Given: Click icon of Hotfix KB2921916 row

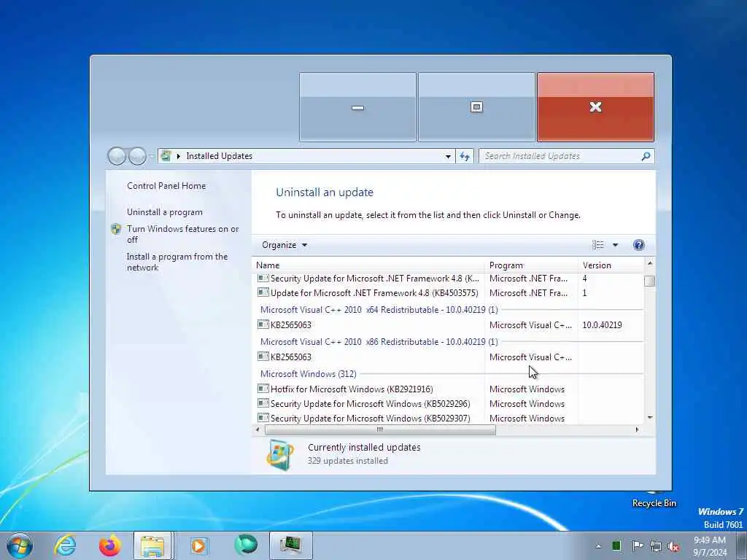Looking at the screenshot, I should coord(263,389).
